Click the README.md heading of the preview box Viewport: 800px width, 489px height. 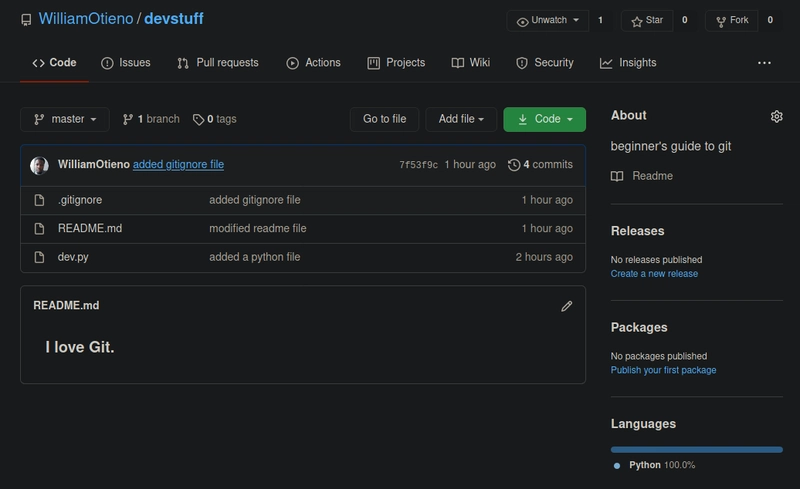[66, 306]
